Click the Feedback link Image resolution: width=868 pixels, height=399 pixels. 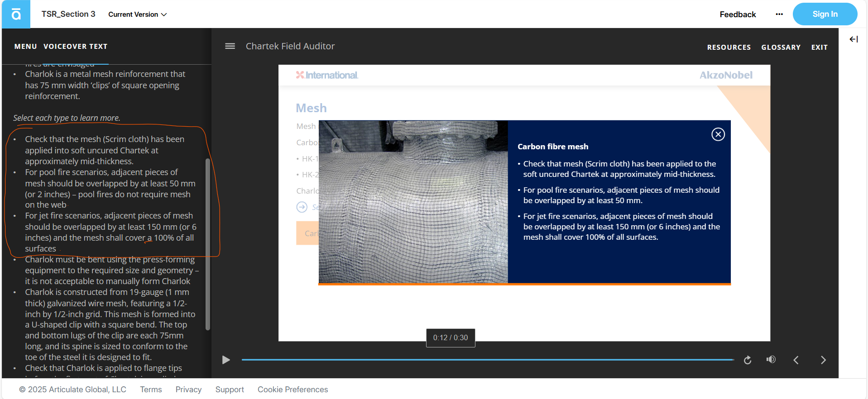click(738, 14)
